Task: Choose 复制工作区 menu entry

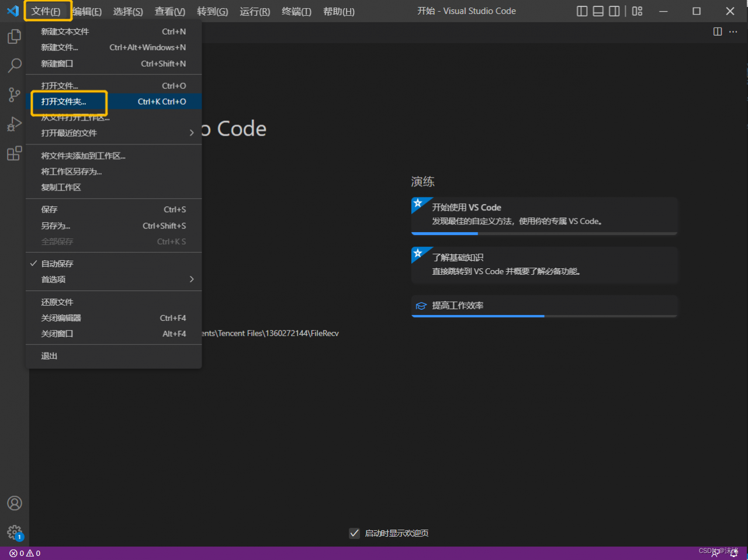Action: [x=113, y=187]
